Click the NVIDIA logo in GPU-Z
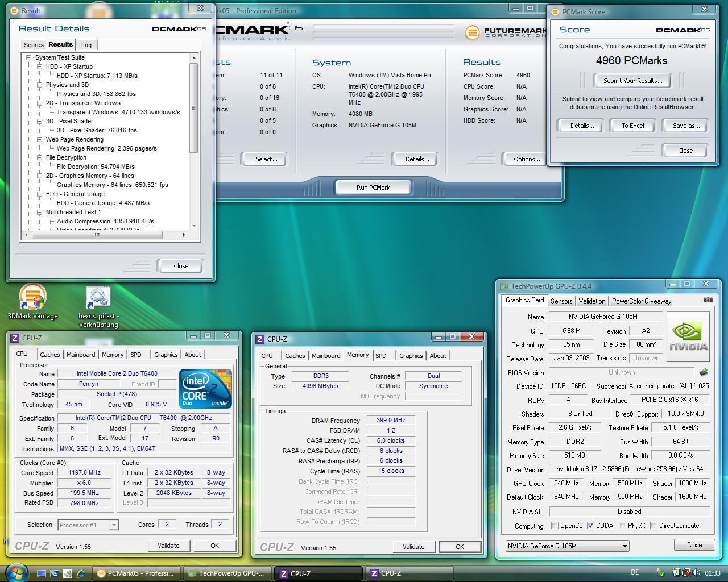 click(688, 336)
